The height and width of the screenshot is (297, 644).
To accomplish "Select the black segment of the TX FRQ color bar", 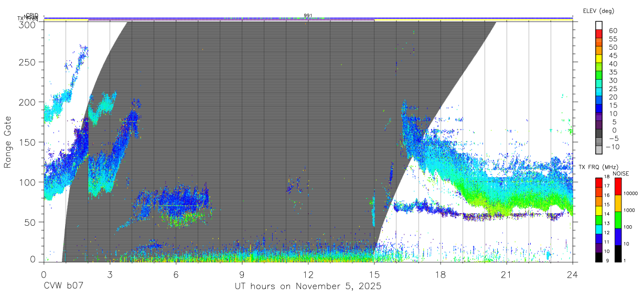I will [x=599, y=257].
